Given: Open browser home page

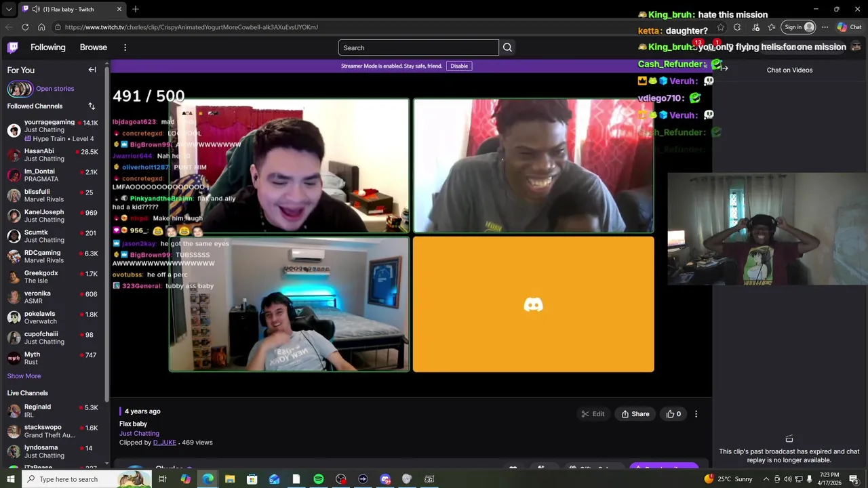Looking at the screenshot, I should click(41, 27).
